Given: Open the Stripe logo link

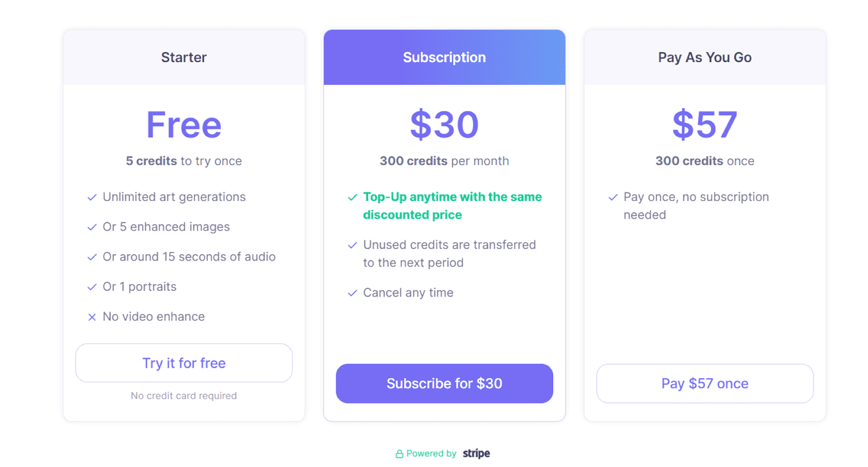Looking at the screenshot, I should (x=476, y=453).
